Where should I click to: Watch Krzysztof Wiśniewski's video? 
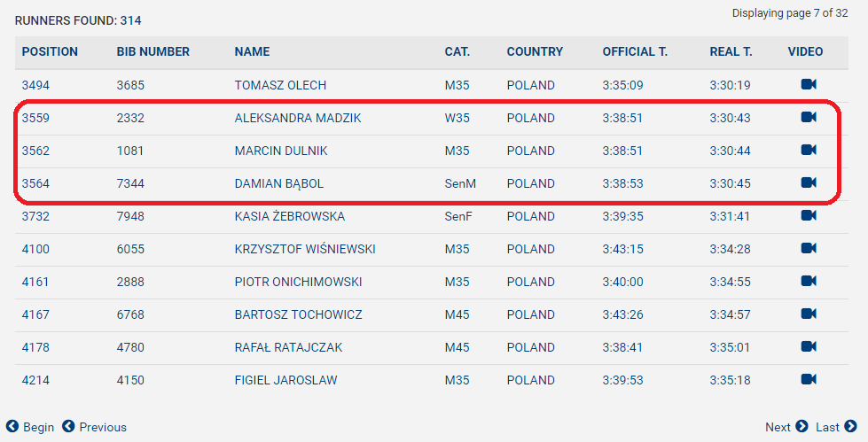pos(809,248)
